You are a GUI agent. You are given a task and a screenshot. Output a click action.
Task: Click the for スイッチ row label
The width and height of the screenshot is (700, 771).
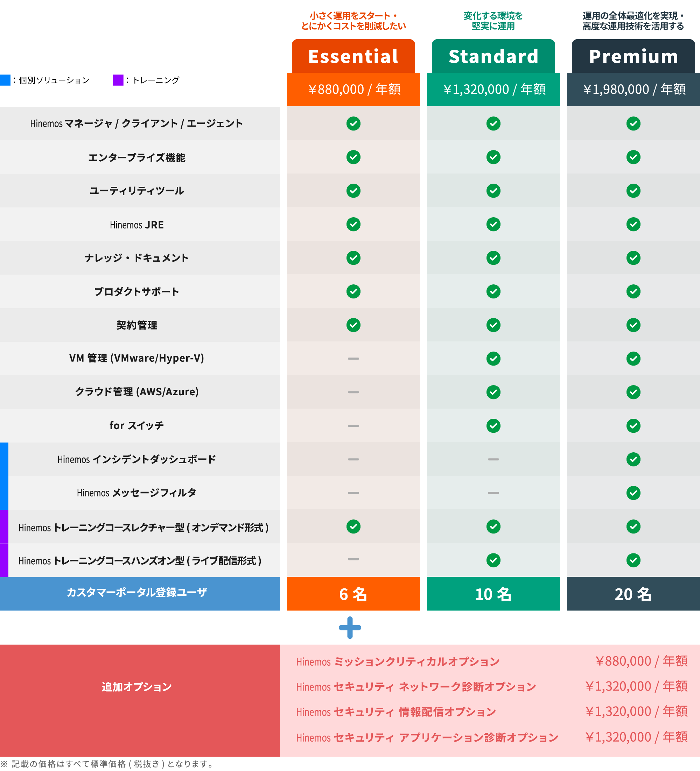coord(136,426)
